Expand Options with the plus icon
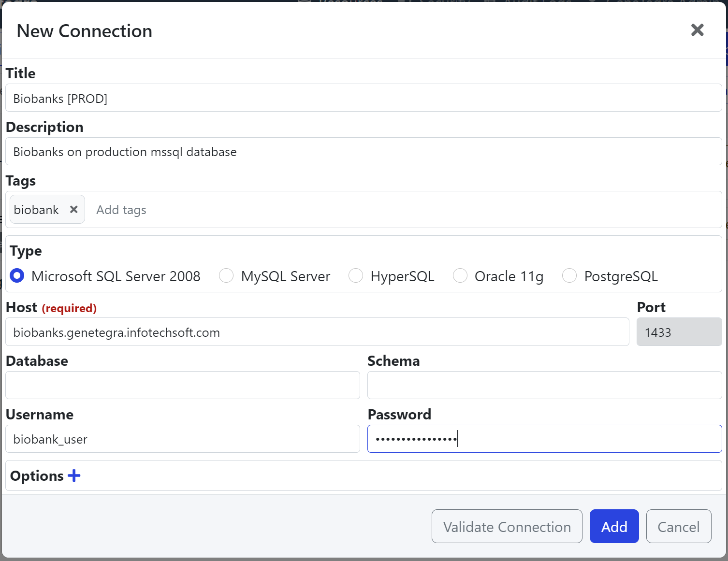The height and width of the screenshot is (561, 728). [x=74, y=475]
